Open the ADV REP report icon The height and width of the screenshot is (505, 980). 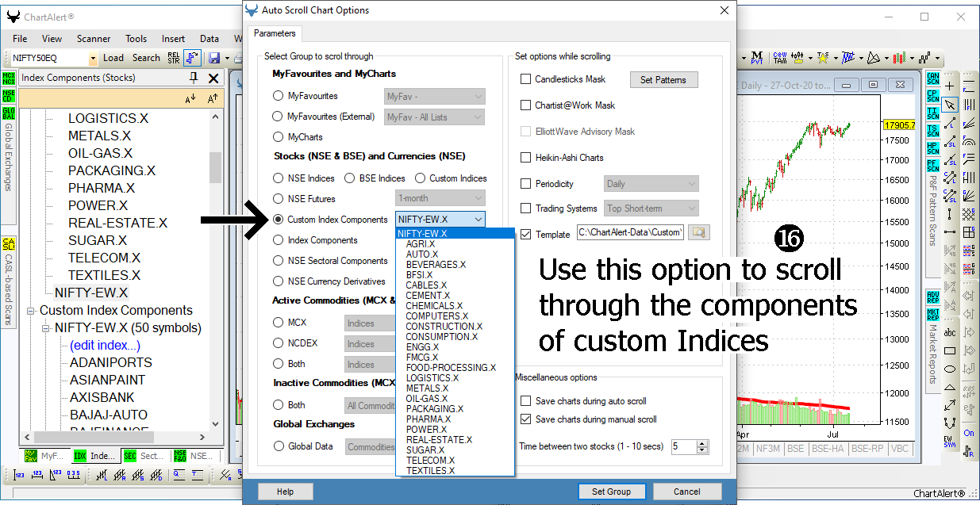tap(932, 297)
